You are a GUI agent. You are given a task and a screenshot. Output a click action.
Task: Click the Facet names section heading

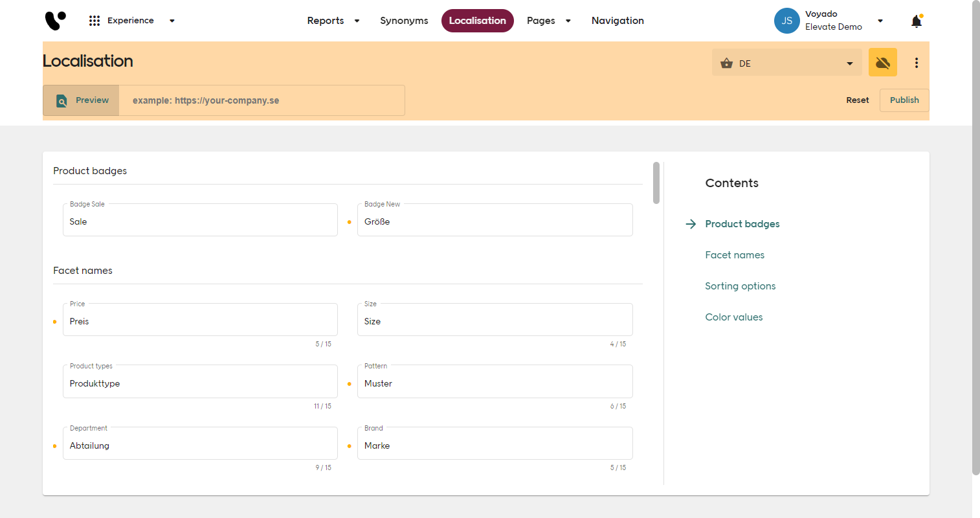coord(83,271)
